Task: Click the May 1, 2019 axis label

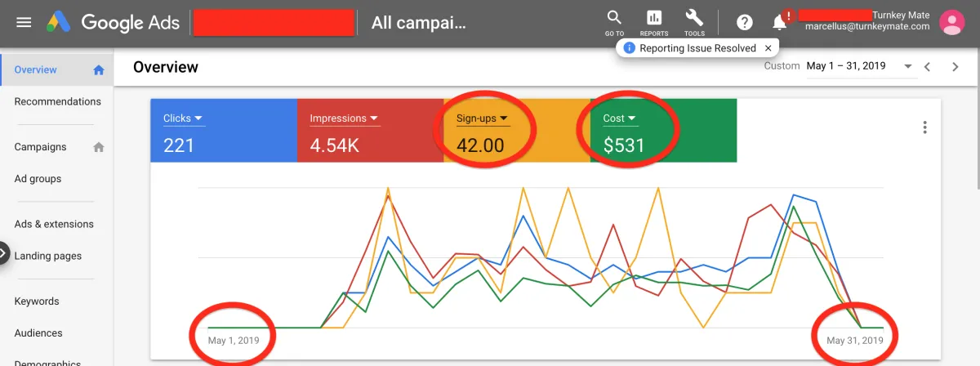Action: [x=234, y=340]
